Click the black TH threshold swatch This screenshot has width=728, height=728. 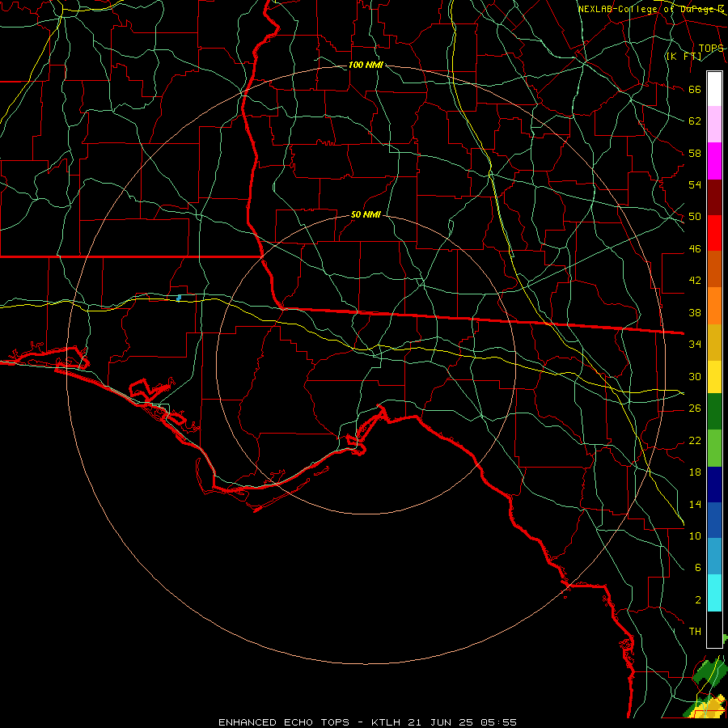(714, 629)
